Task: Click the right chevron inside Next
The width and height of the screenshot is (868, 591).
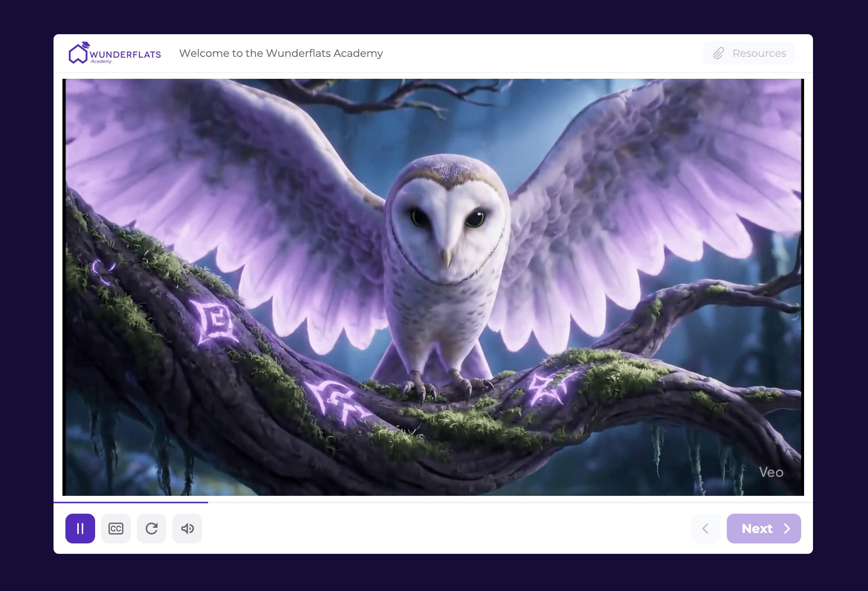Action: (x=787, y=529)
